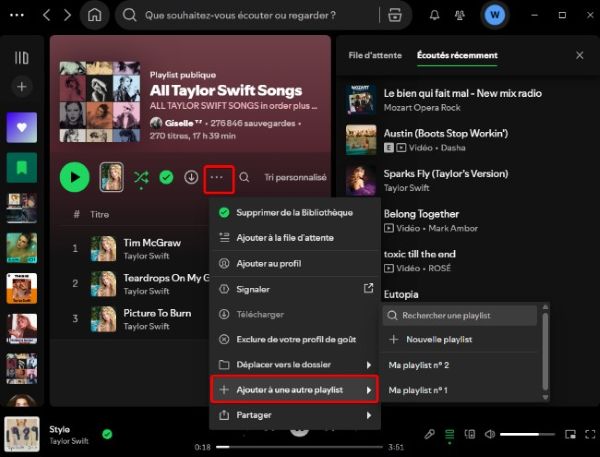Go forward with the right arrow

pyautogui.click(x=67, y=15)
